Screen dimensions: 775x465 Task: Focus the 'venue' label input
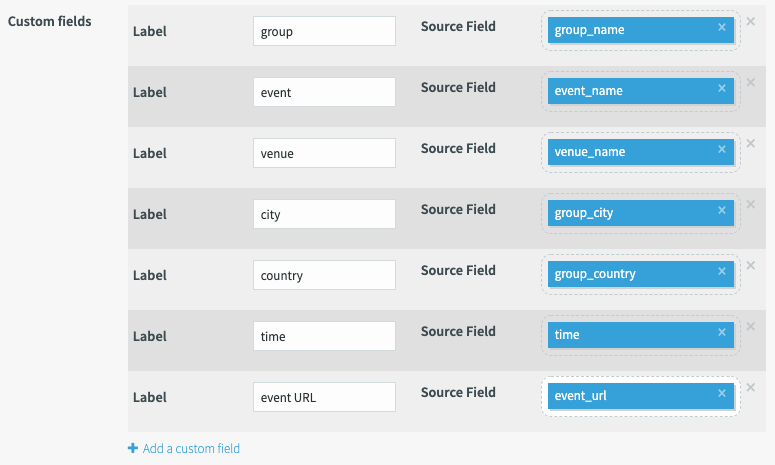(x=324, y=153)
